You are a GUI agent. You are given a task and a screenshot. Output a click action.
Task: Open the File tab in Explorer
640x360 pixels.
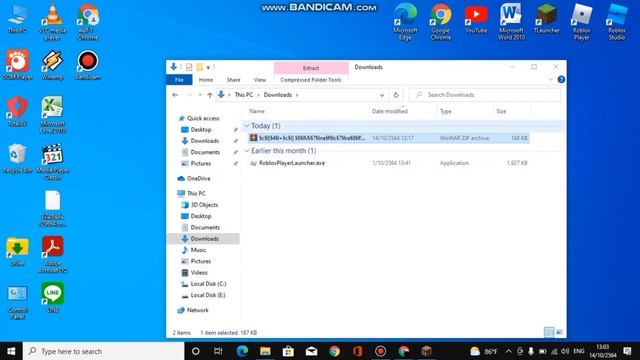[179, 80]
